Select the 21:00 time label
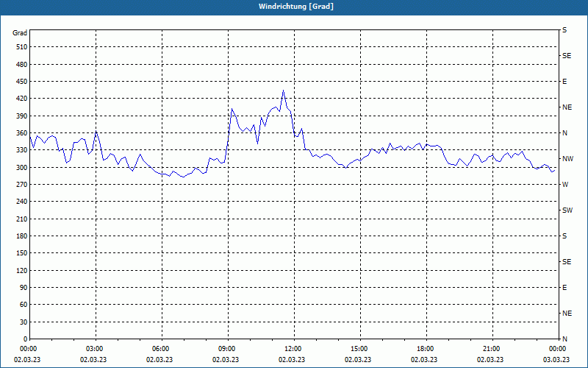This screenshot has width=588, height=368. [492, 349]
